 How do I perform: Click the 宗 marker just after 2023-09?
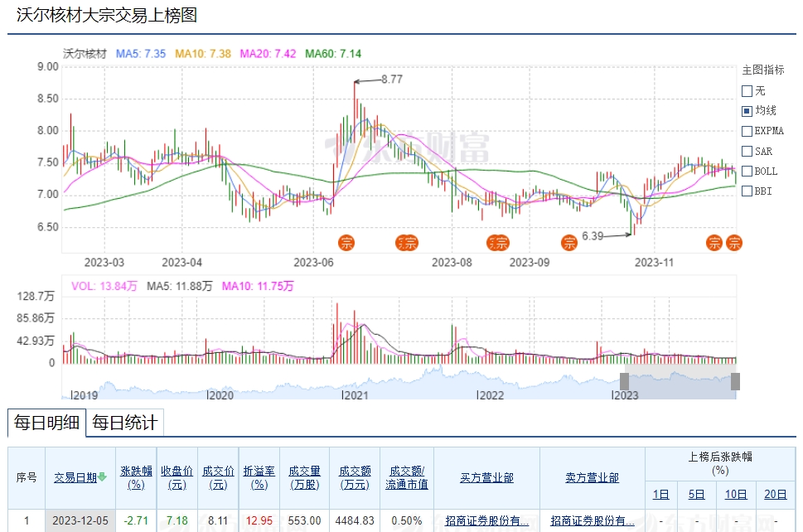tap(569, 243)
